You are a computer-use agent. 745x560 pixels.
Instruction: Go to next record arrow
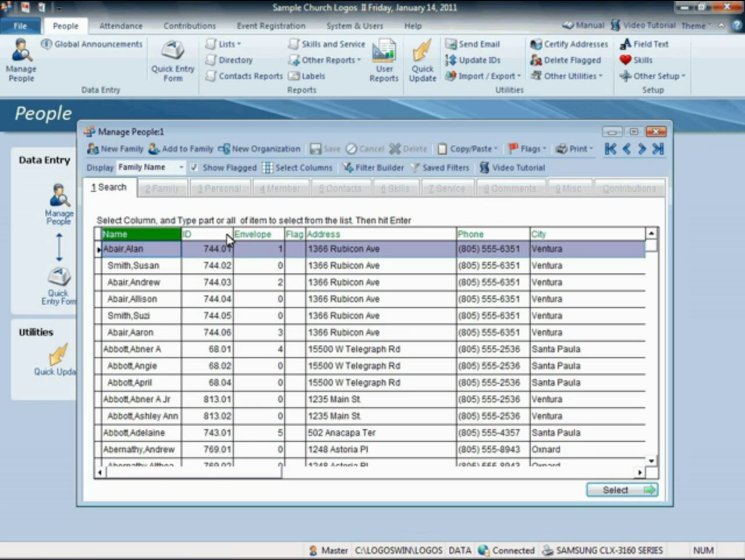642,149
